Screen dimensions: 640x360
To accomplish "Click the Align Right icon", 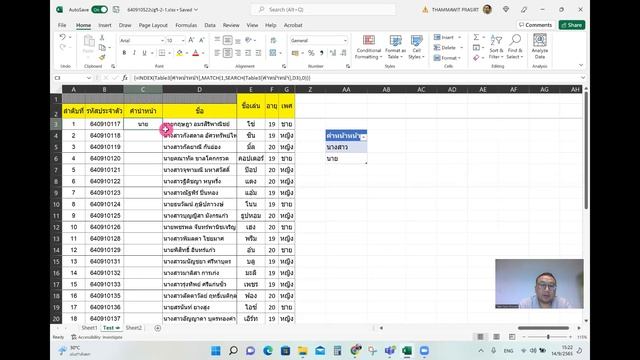I will tap(238, 53).
